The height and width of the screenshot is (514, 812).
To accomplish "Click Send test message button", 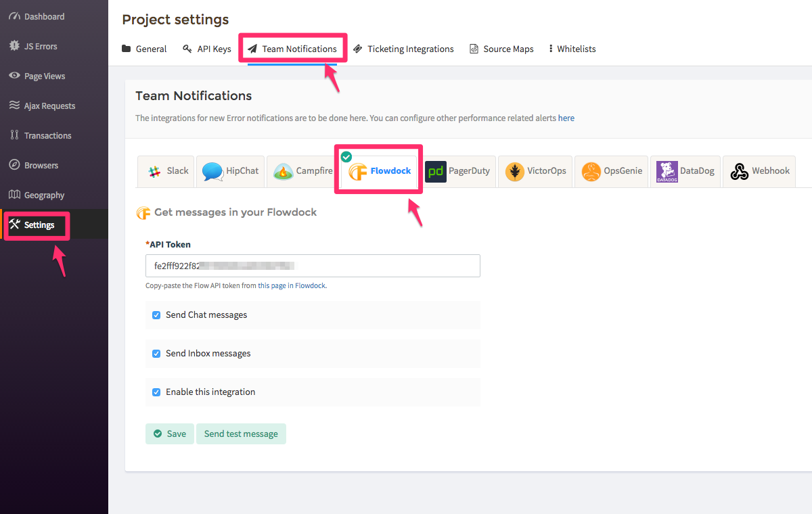I will pyautogui.click(x=241, y=434).
